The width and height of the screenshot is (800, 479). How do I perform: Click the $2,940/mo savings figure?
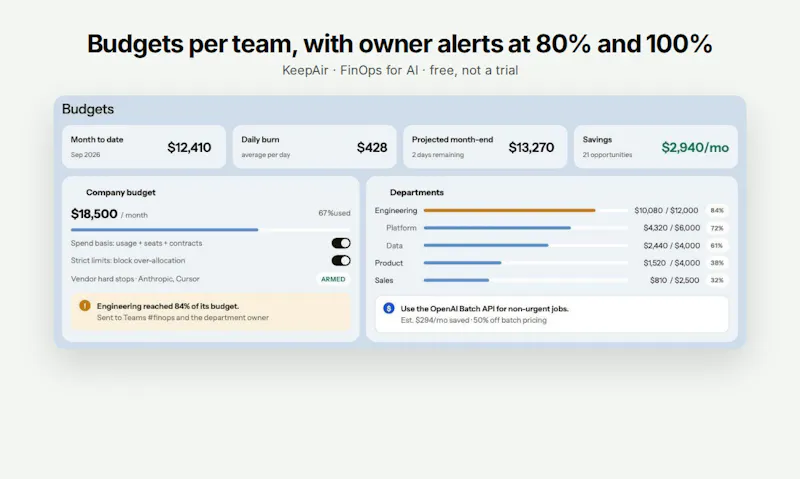pos(695,147)
